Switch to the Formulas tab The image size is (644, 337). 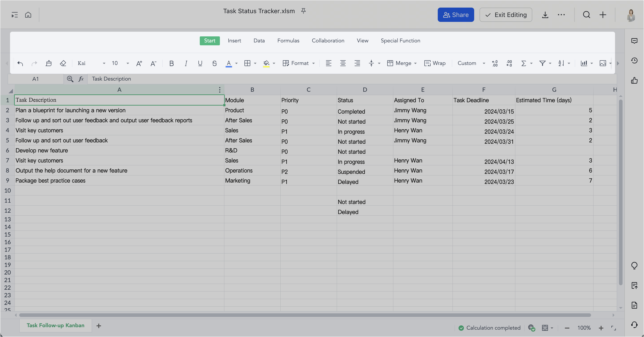click(x=288, y=41)
